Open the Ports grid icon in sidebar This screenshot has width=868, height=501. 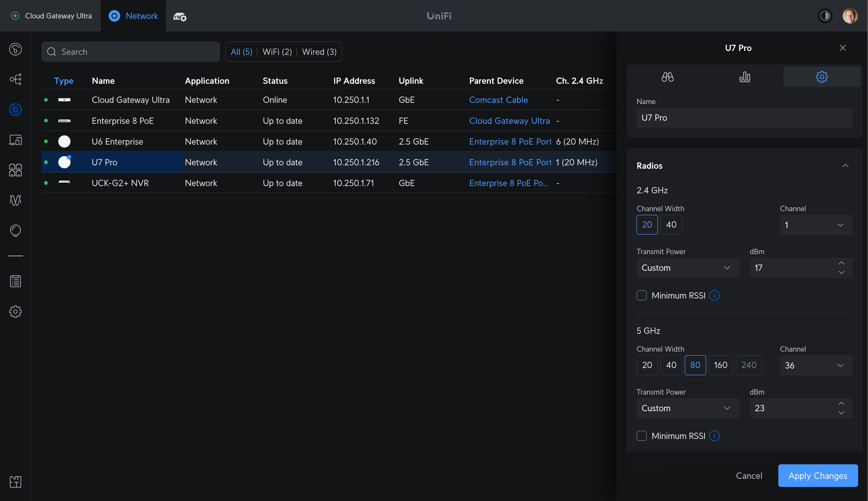pos(15,170)
